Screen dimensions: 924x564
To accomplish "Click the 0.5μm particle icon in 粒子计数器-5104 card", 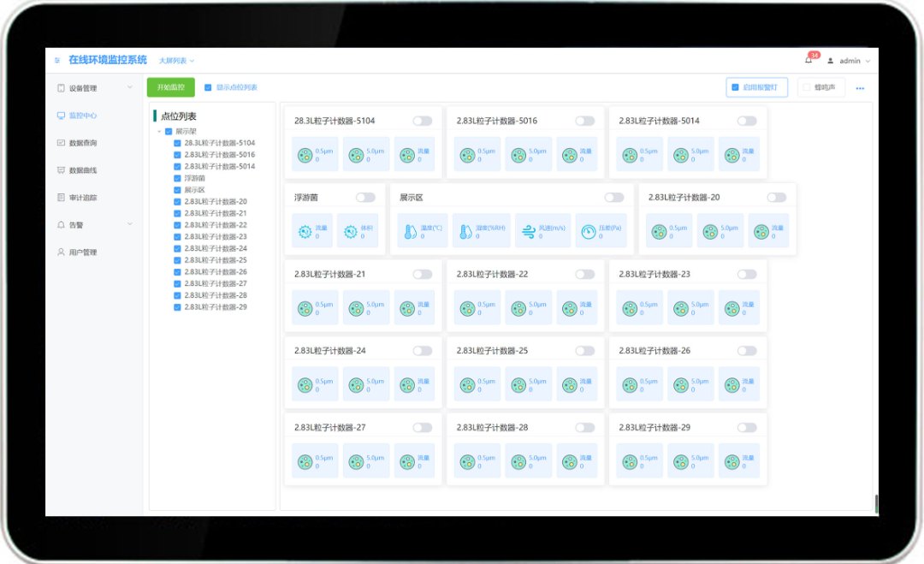I will pos(305,156).
